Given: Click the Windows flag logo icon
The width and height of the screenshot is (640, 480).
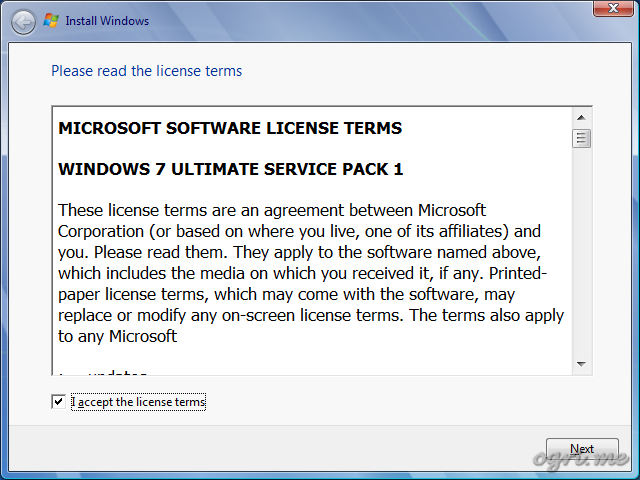Looking at the screenshot, I should [x=51, y=20].
